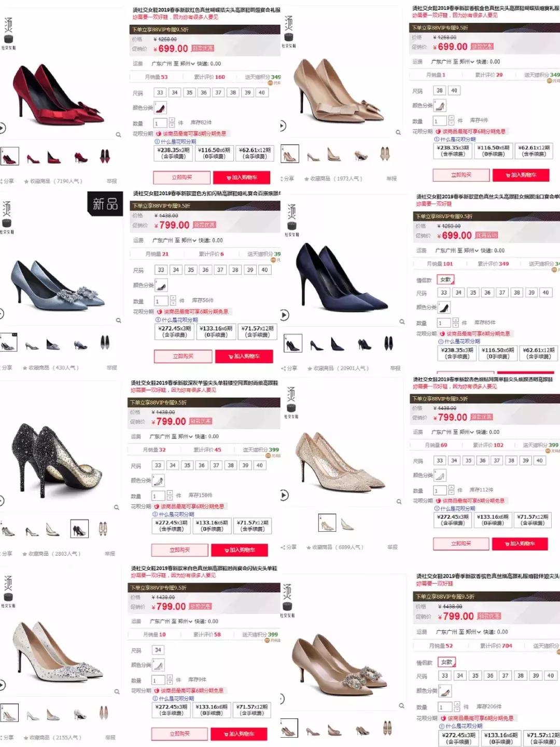560x747 pixels.
Task: Play the navy blue shoe video
Action: [284, 315]
